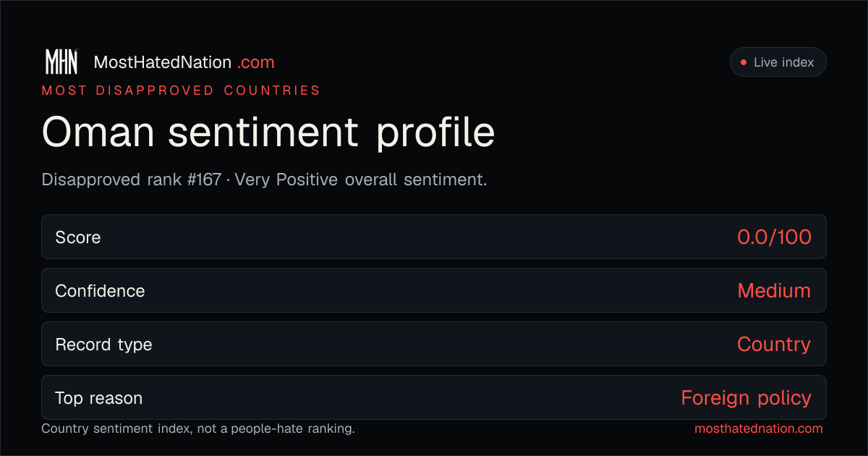Select the Score row
The image size is (868, 456).
coord(434,237)
